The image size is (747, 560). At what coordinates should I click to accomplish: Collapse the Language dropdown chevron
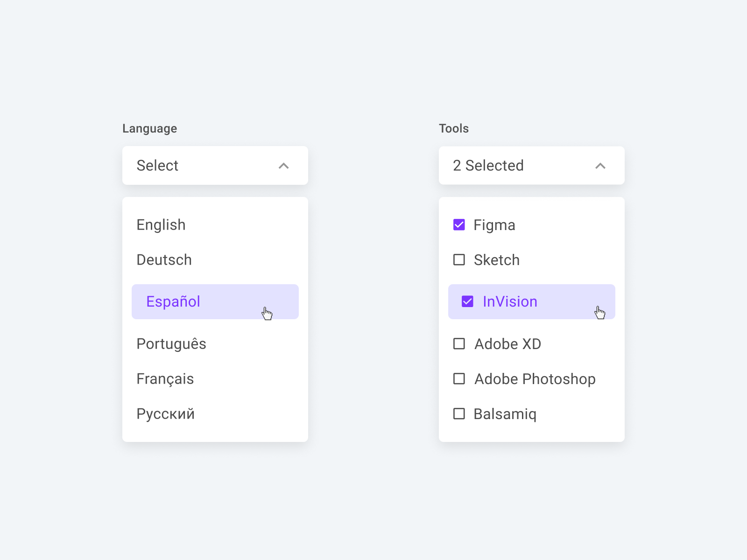(283, 166)
